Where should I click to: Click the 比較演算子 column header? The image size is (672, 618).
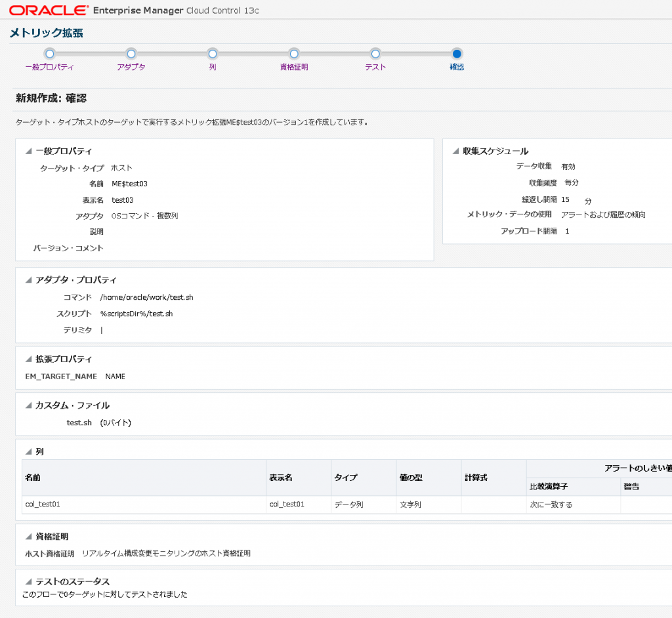(x=574, y=487)
